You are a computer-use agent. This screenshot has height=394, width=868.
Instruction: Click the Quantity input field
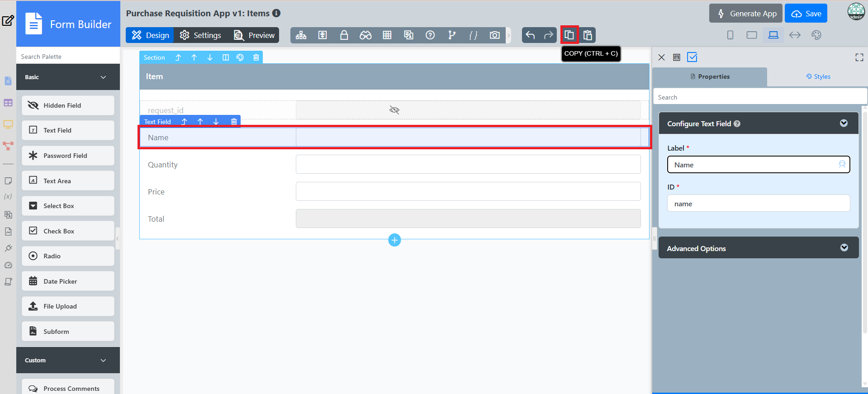pos(468,164)
